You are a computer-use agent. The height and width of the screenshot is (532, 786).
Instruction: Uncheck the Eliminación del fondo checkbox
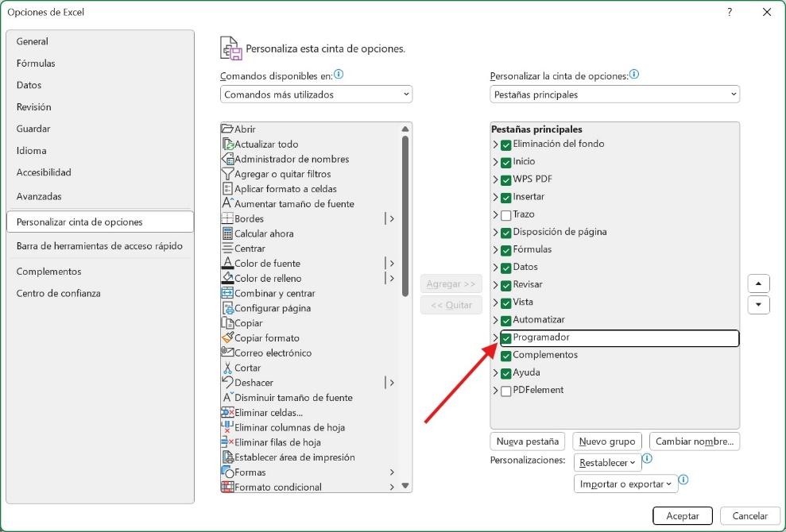(x=505, y=145)
